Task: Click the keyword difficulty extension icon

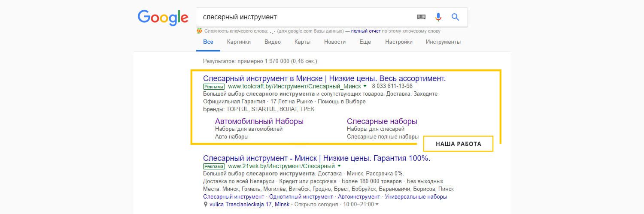Action: coord(199,31)
